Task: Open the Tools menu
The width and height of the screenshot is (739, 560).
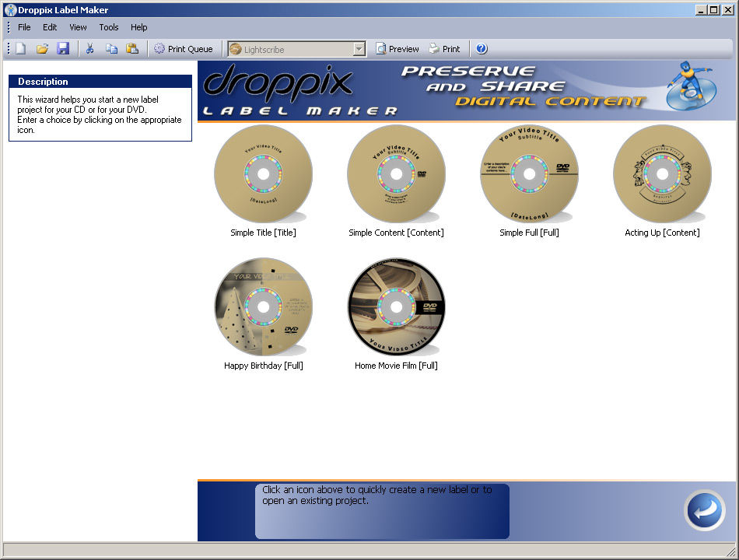Action: [109, 27]
